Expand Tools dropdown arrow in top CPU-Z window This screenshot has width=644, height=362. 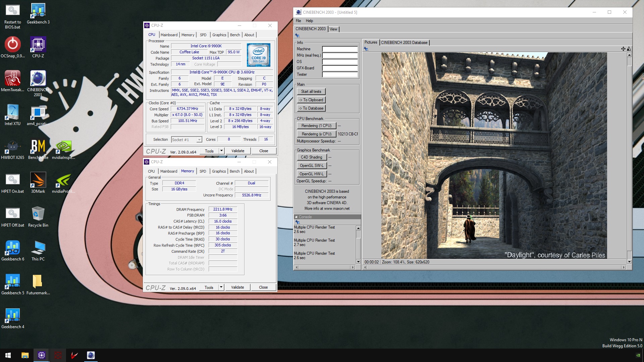click(x=221, y=151)
